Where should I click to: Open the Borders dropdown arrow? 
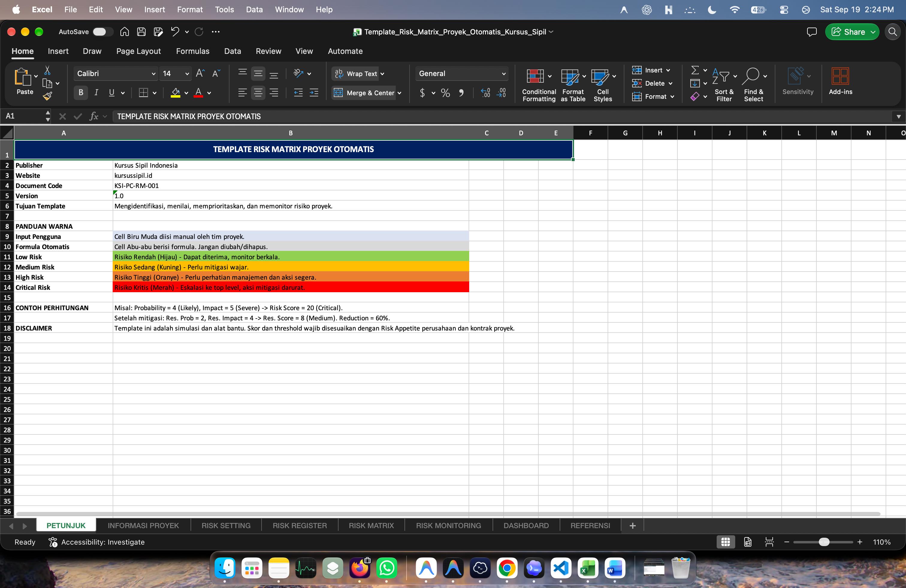155,93
